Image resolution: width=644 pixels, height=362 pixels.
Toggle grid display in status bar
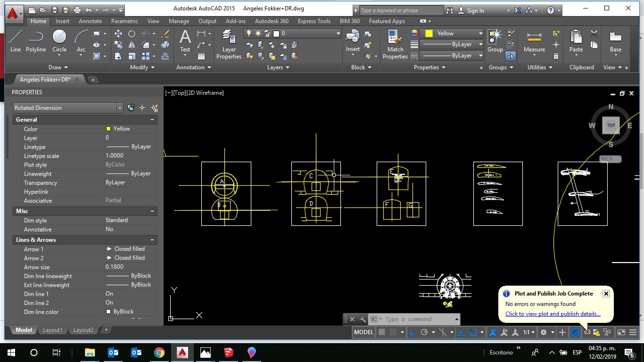[381, 332]
